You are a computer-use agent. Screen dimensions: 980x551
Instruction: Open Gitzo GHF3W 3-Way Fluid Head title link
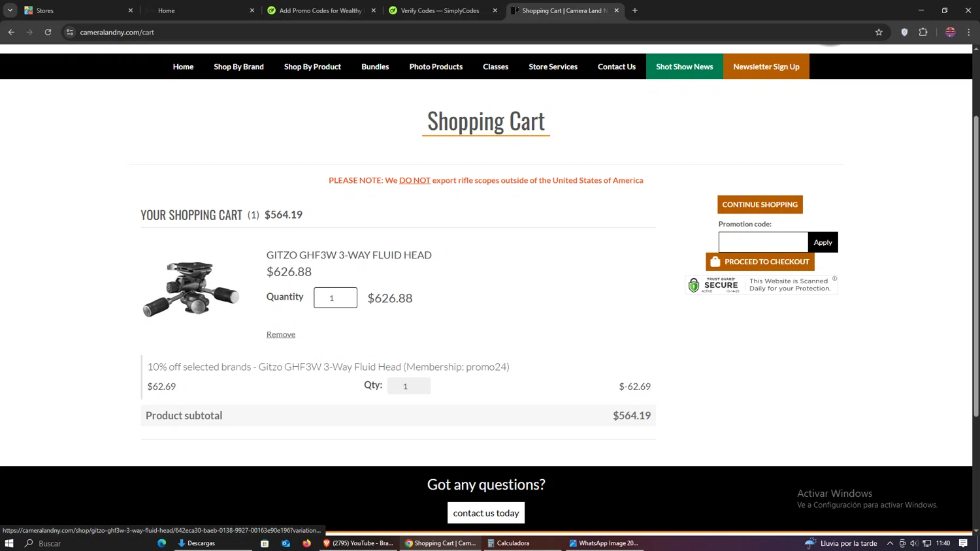tap(349, 255)
